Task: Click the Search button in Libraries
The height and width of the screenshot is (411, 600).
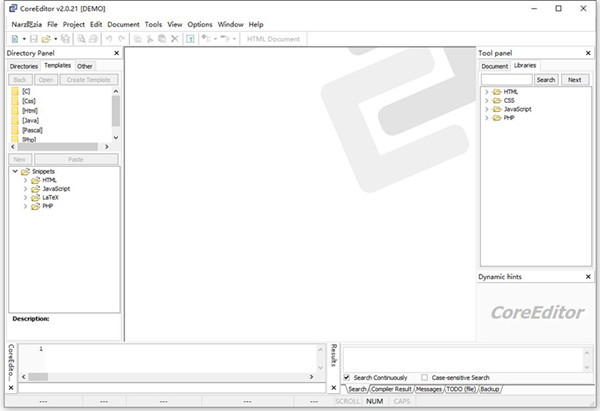Action: [x=545, y=79]
